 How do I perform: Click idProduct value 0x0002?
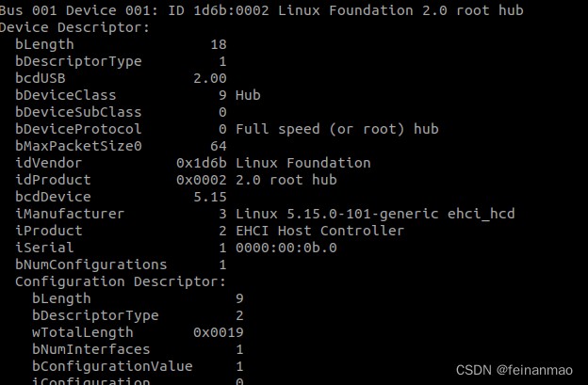[x=202, y=180]
